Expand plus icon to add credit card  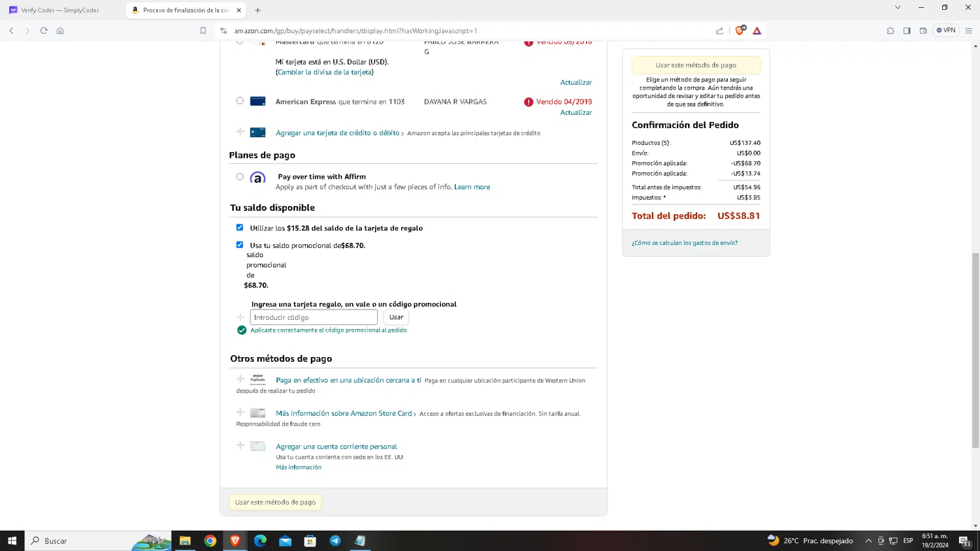(240, 132)
